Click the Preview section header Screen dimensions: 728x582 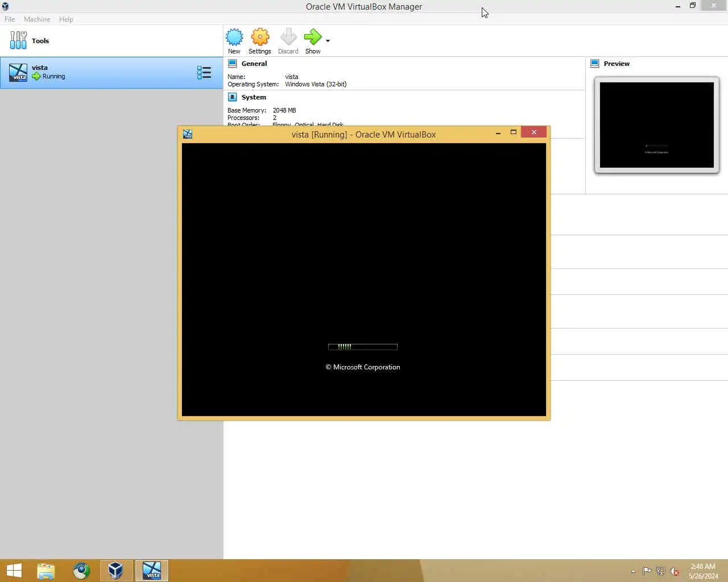click(x=617, y=64)
